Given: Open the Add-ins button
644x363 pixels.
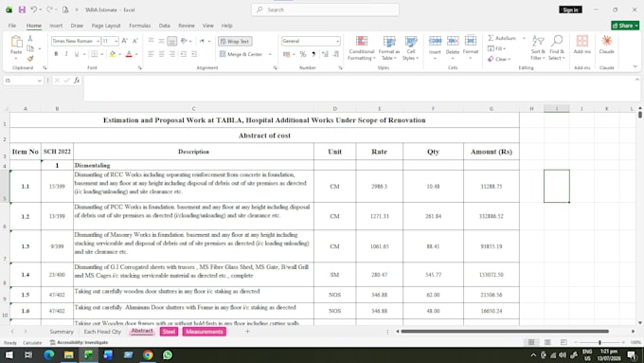Looking at the screenshot, I should (x=582, y=45).
